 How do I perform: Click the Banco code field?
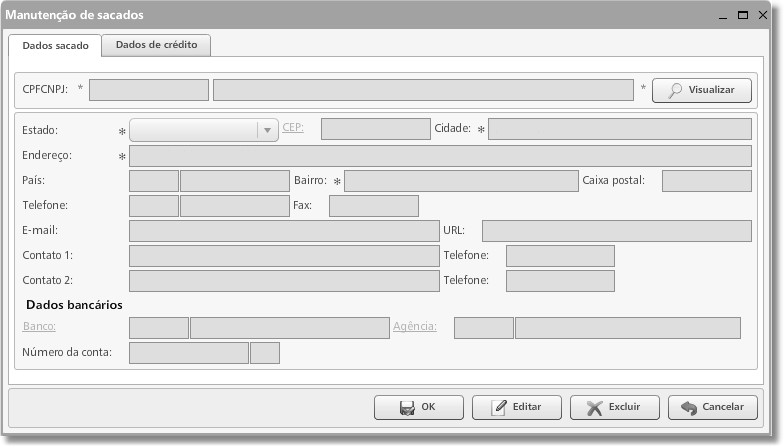coord(159,328)
